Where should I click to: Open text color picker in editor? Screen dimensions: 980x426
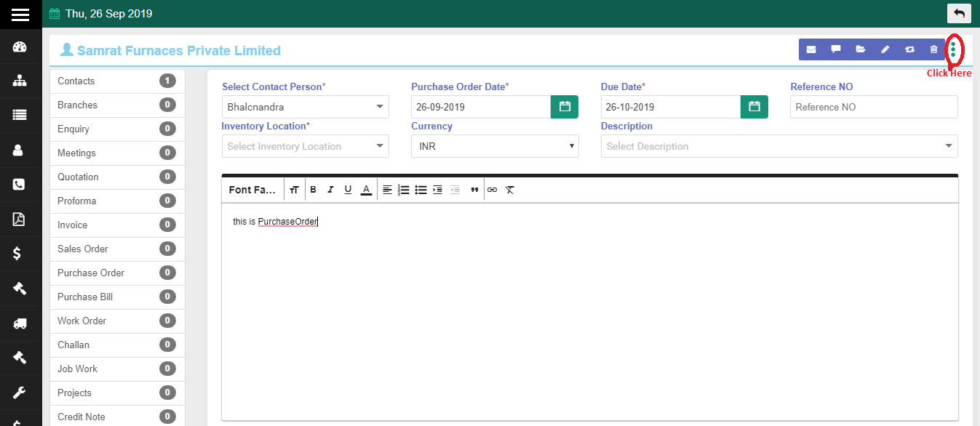pyautogui.click(x=367, y=190)
